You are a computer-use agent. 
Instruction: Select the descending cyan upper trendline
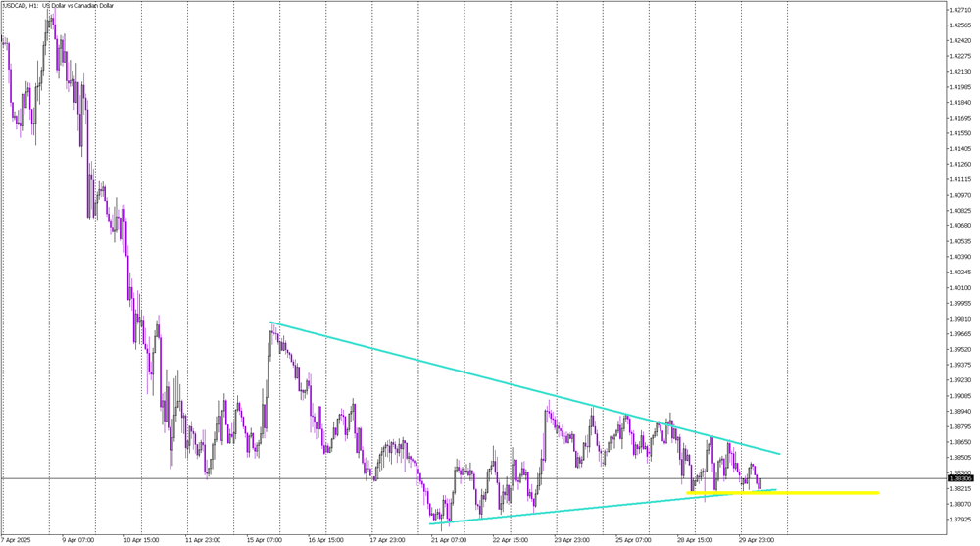coord(525,388)
